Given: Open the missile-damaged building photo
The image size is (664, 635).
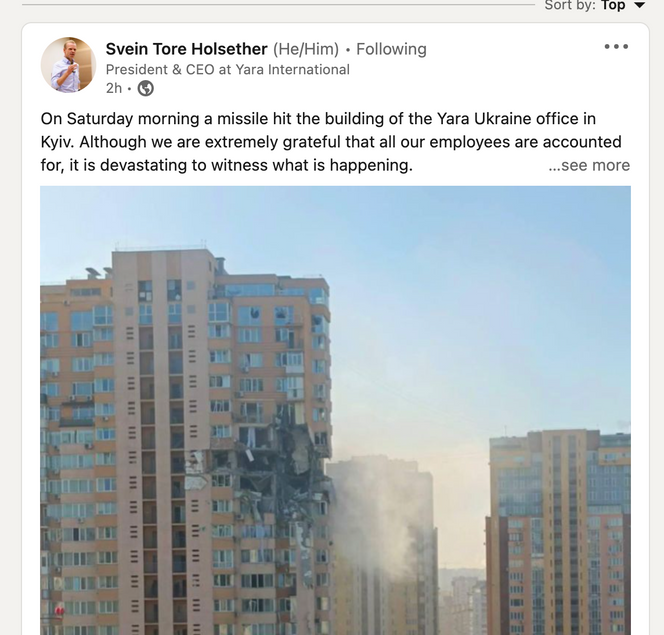Looking at the screenshot, I should click(335, 410).
